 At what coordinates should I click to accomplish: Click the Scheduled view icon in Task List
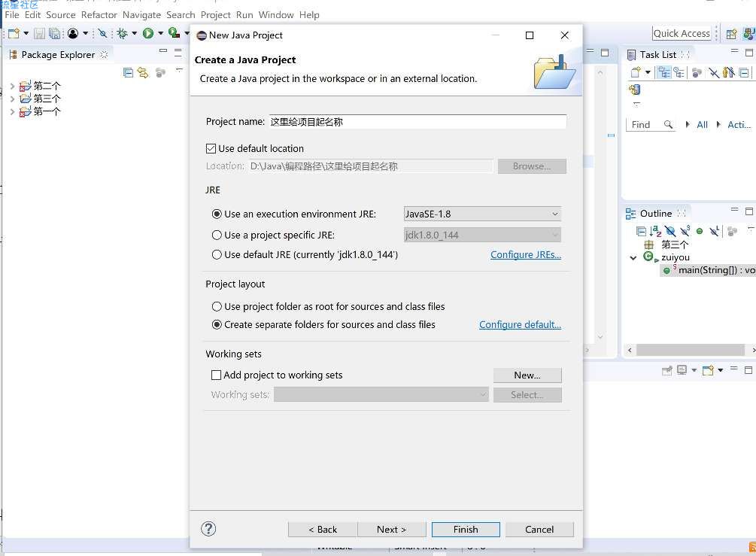point(679,73)
